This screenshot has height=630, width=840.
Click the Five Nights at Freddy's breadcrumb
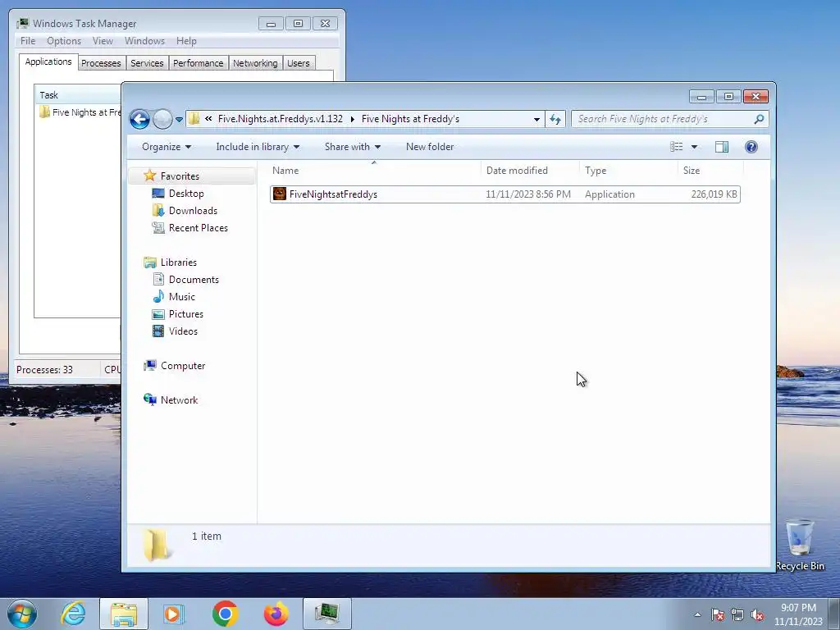click(x=410, y=119)
